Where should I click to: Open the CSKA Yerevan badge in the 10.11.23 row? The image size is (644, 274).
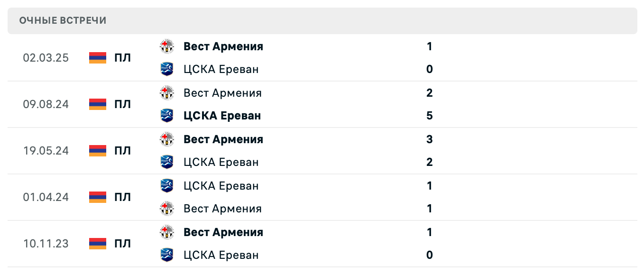point(167,254)
